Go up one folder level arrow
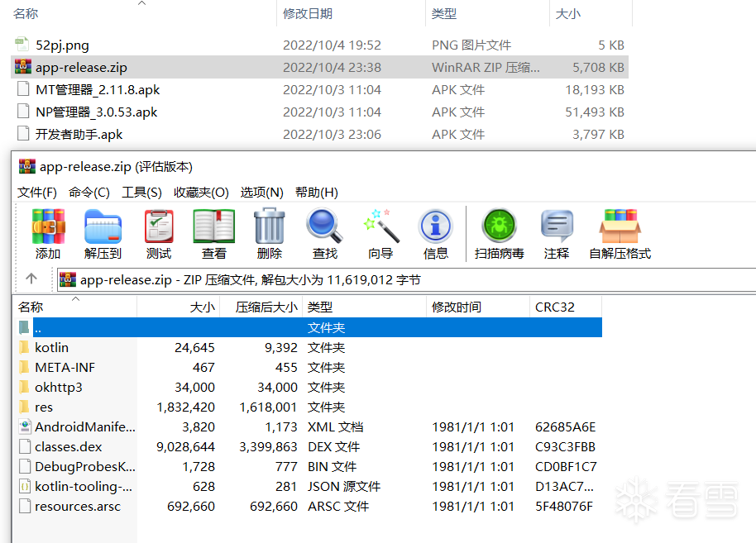The height and width of the screenshot is (543, 756). coord(31,279)
